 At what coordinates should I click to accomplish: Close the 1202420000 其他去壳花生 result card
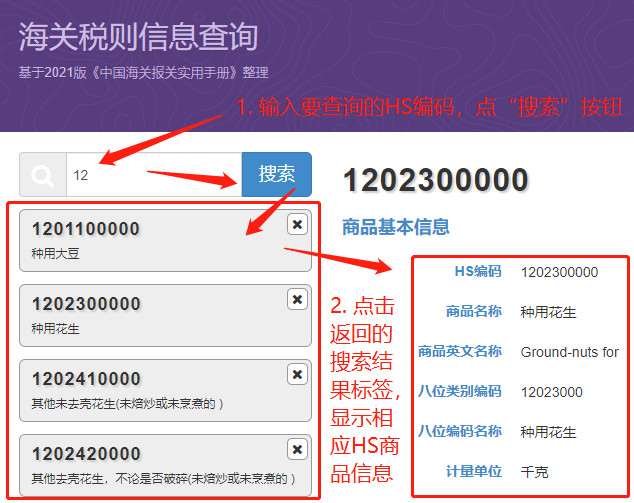point(297,449)
